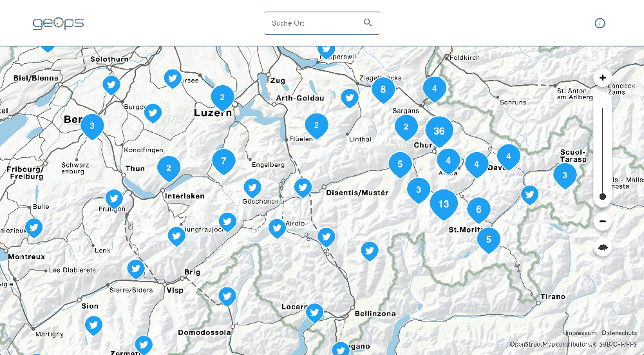
Task: Zoom in with the plus button
Action: (x=602, y=78)
